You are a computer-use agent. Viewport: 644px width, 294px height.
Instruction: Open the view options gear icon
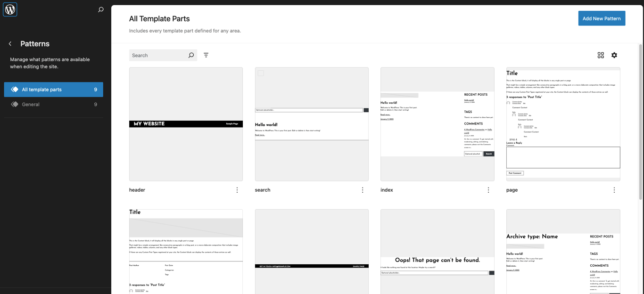pos(614,55)
